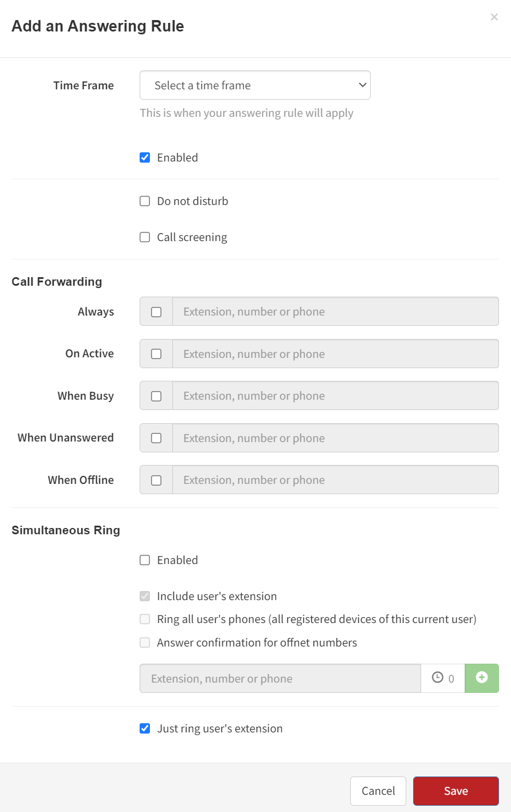Click the Always forwarding number field
The height and width of the screenshot is (812, 511).
[x=335, y=312]
